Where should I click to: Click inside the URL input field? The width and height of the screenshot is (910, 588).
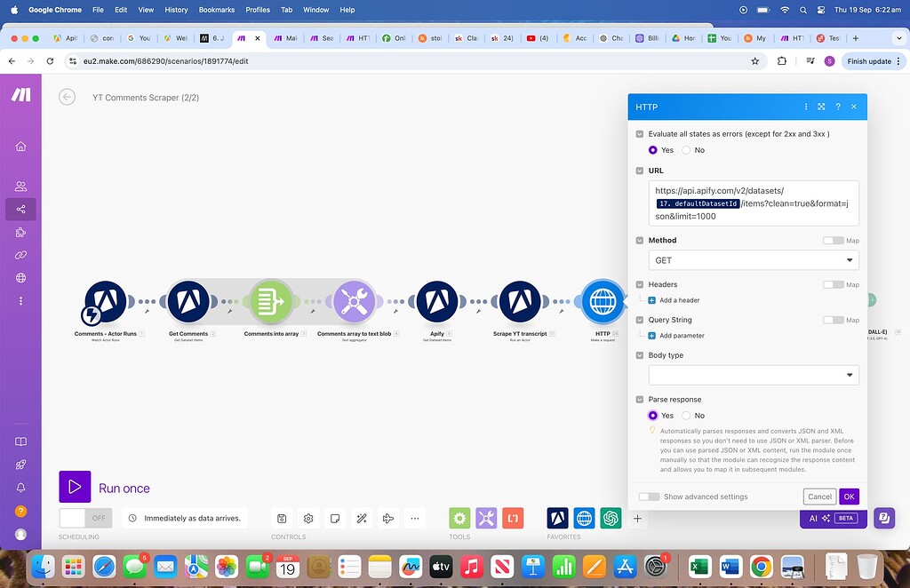(753, 203)
